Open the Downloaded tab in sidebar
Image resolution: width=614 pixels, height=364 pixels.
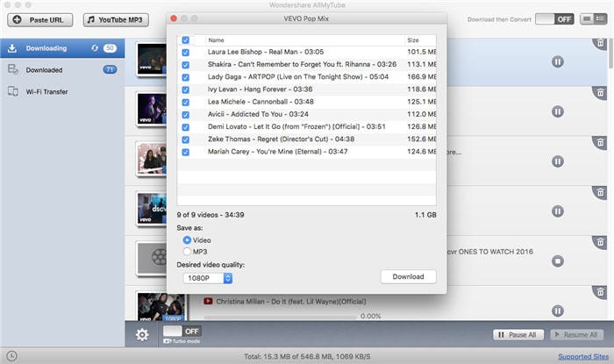click(x=62, y=69)
